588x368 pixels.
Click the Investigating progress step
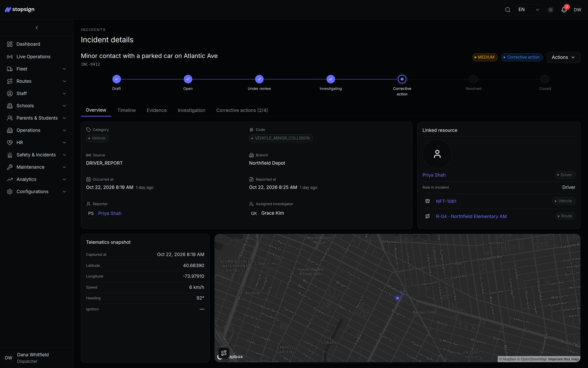330,79
